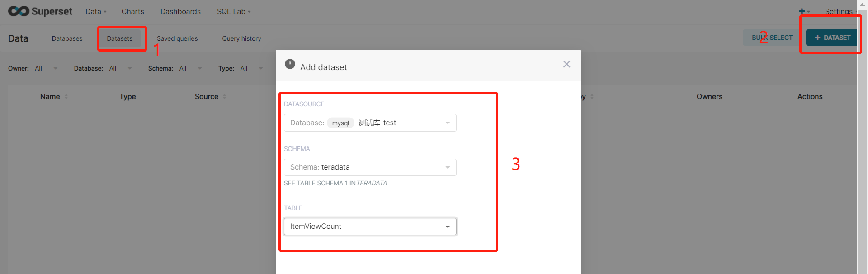Open the Query history tab
The width and height of the screenshot is (868, 274).
[241, 38]
